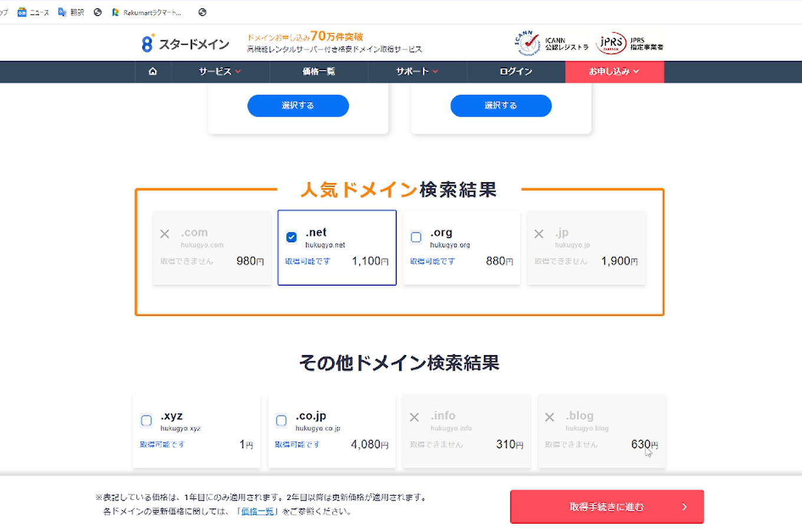Viewport: 802px width, 532px height.
Task: Click the 1,900円 price on .jp card
Action: tap(620, 261)
